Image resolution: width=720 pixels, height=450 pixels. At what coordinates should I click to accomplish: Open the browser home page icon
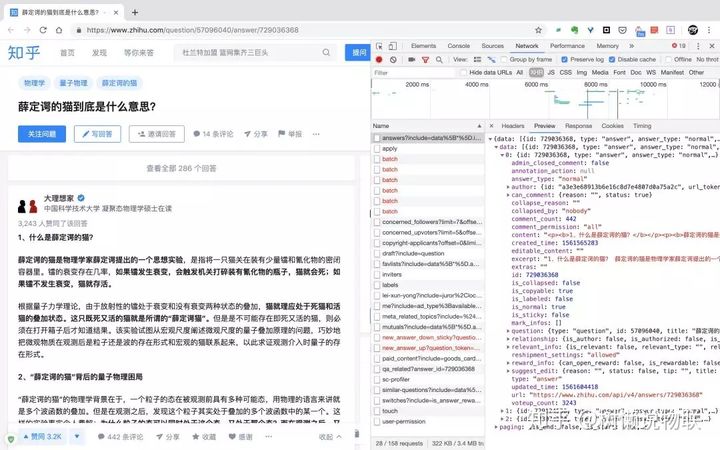pyautogui.click(x=59, y=30)
